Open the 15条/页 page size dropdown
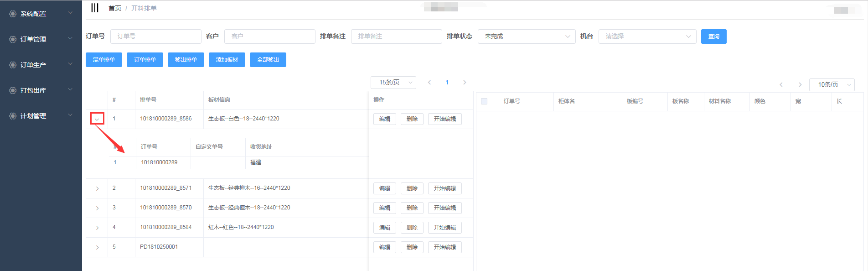The width and height of the screenshot is (868, 271). [x=393, y=83]
